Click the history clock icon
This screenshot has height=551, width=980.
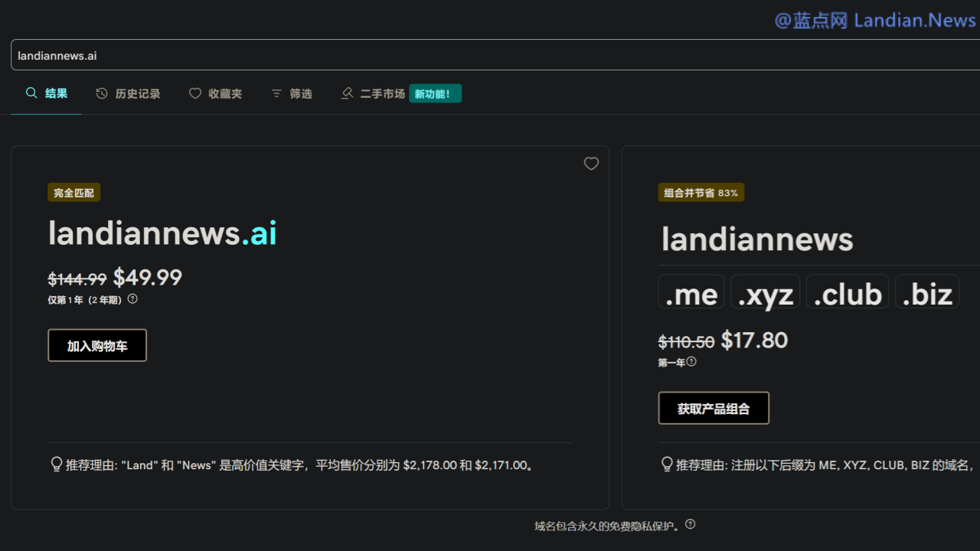tap(102, 93)
